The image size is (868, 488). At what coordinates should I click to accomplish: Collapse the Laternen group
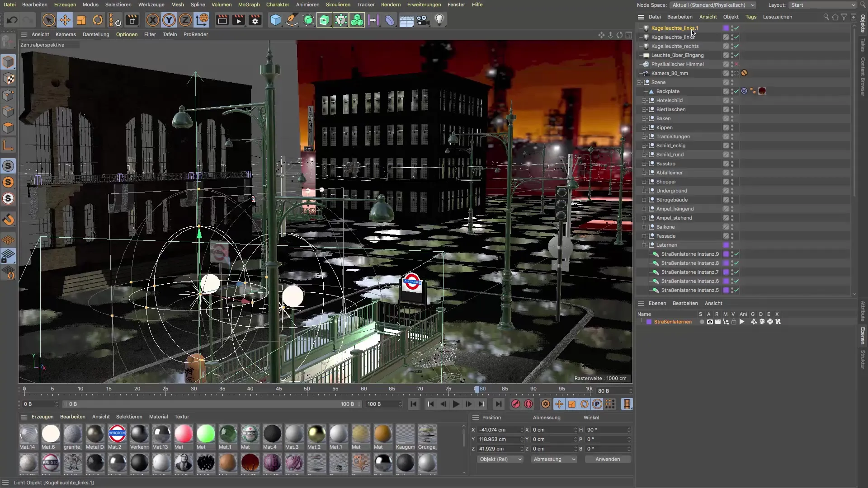(644, 245)
